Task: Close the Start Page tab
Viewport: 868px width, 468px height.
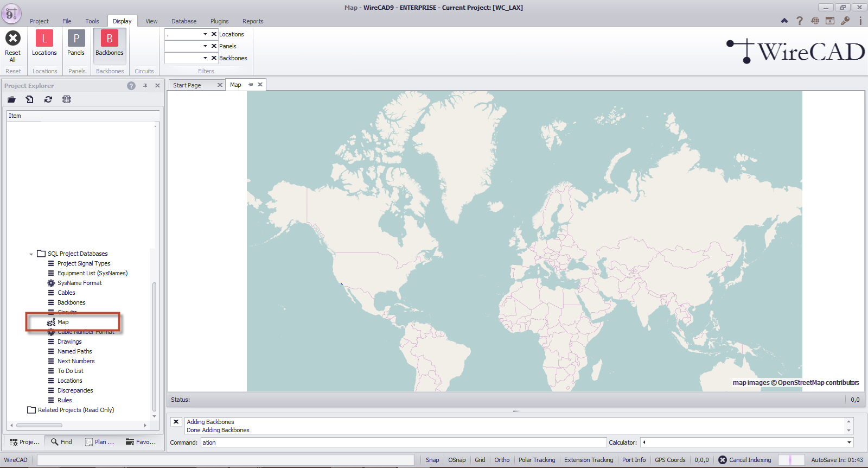Action: [x=220, y=85]
